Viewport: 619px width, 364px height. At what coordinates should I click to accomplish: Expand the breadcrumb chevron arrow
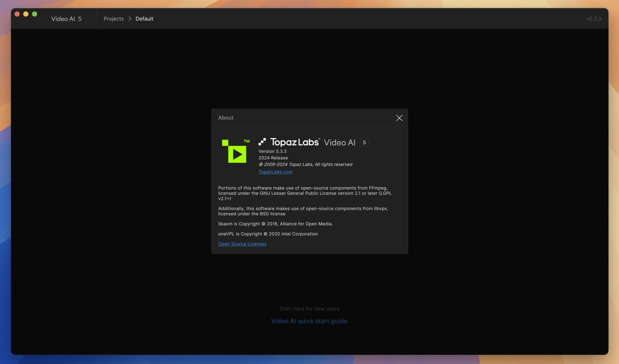coord(130,18)
